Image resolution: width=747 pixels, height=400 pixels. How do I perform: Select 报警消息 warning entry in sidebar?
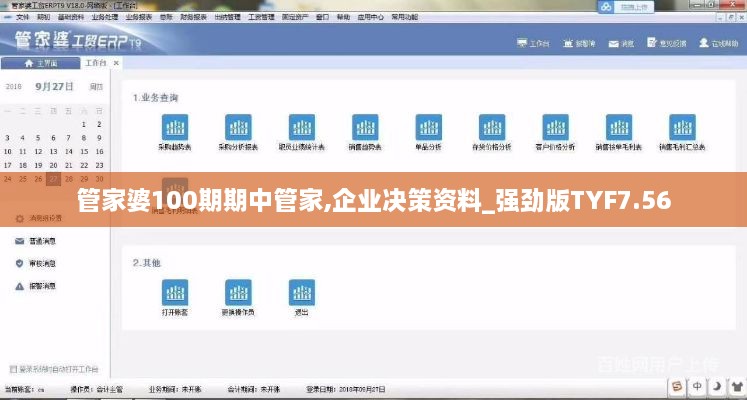(36, 286)
